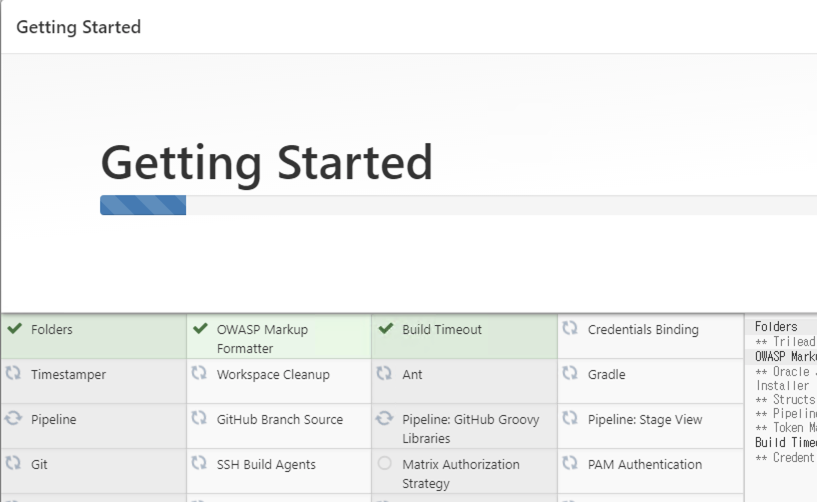Click the GitHub Branch Source plugin label

[x=280, y=419]
